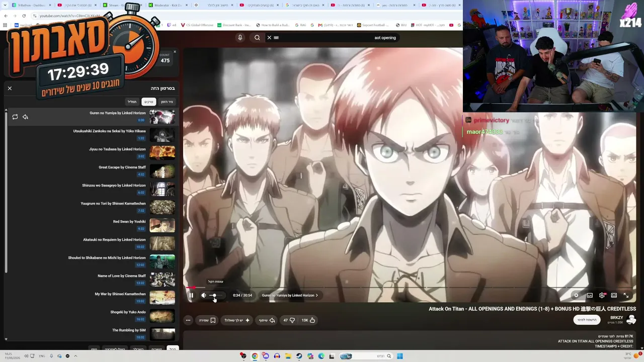
Task: Go back with the browser back arrow
Action: (x=6, y=16)
